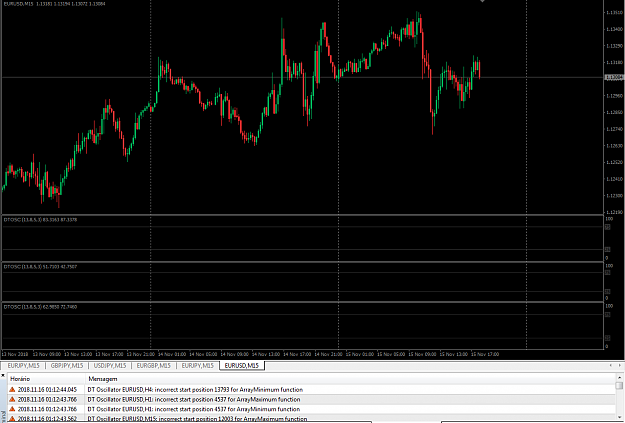Image resolution: width=625 pixels, height=423 pixels.
Task: Click price level 1.12410 on the axis
Action: pyautogui.click(x=614, y=179)
